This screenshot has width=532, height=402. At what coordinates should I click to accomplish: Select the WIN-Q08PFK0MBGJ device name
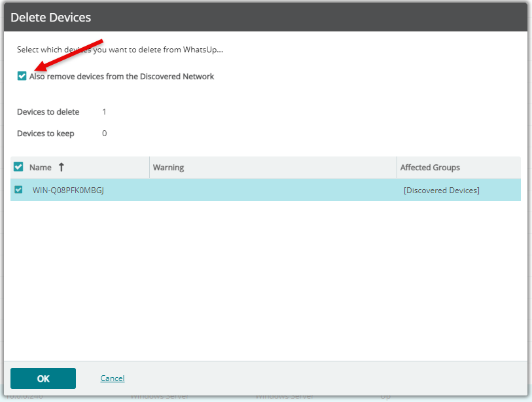click(x=68, y=190)
